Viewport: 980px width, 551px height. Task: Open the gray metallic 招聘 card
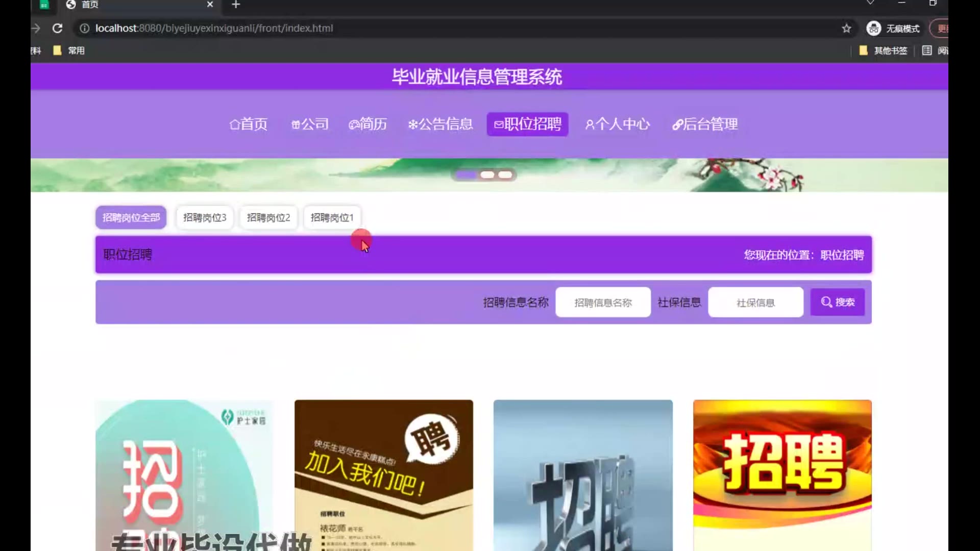coord(583,475)
